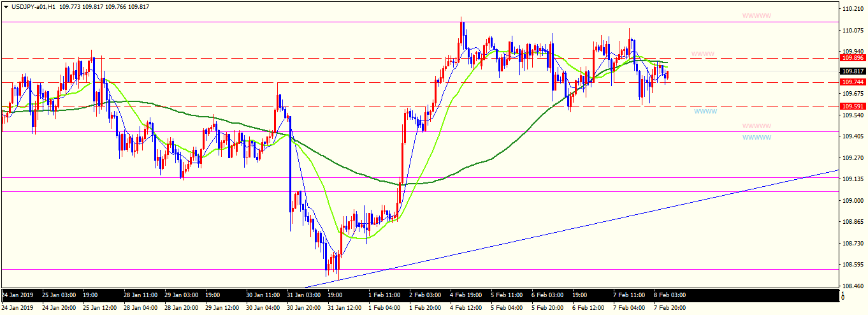Select the red 109.744 price tag
This screenshot has height=315, width=868.
(x=853, y=82)
